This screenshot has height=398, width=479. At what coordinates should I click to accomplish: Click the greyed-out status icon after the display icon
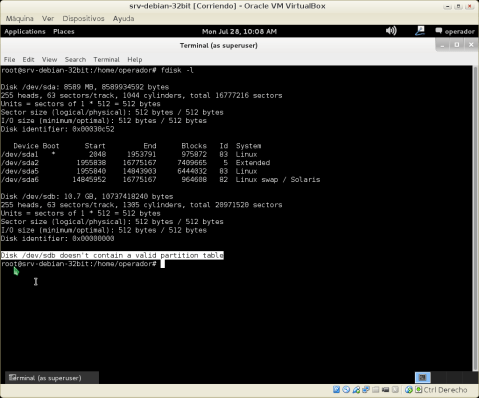point(395,389)
